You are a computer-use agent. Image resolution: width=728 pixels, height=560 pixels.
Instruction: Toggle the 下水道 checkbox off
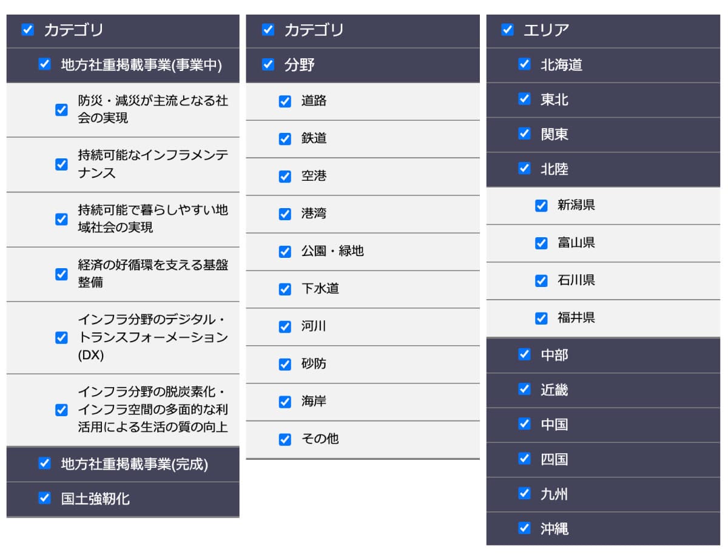pyautogui.click(x=285, y=289)
